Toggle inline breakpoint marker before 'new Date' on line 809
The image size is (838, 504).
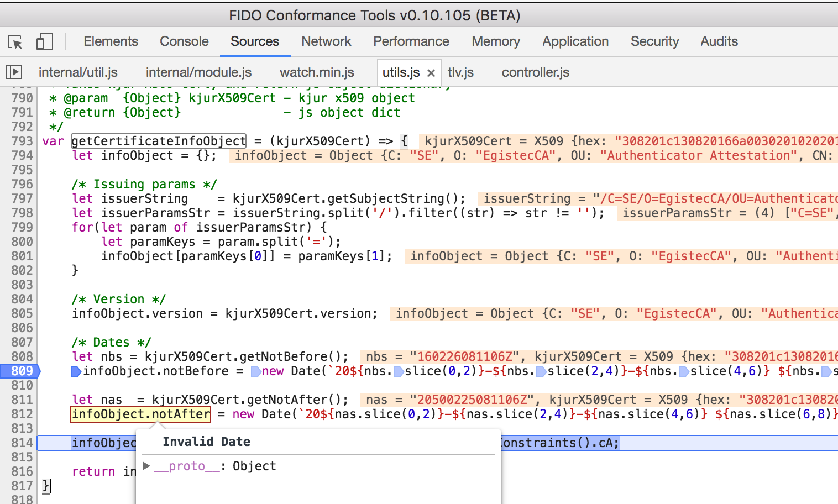tap(256, 371)
